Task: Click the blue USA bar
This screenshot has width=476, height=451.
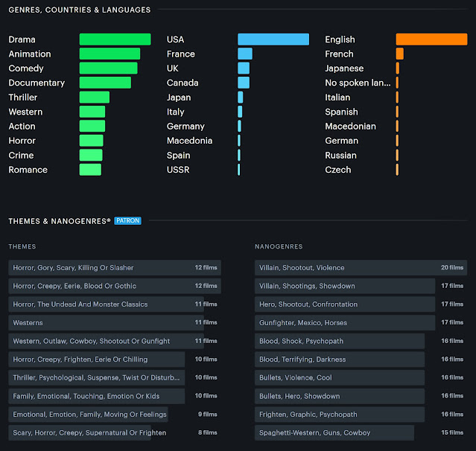Action: [x=273, y=39]
